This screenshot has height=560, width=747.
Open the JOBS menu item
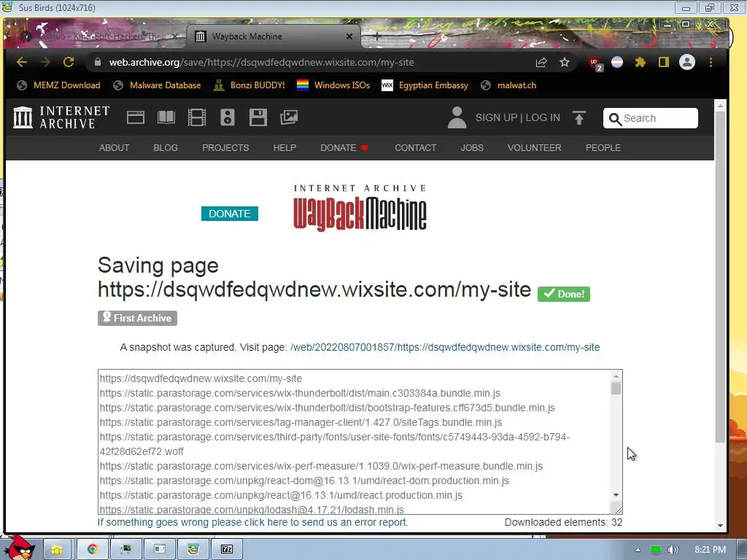coord(472,147)
